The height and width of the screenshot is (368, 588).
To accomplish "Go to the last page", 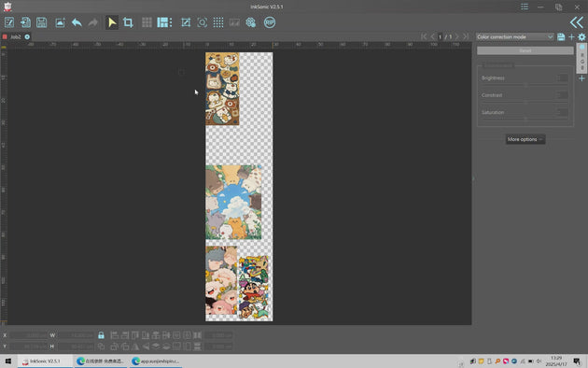I will click(466, 36).
